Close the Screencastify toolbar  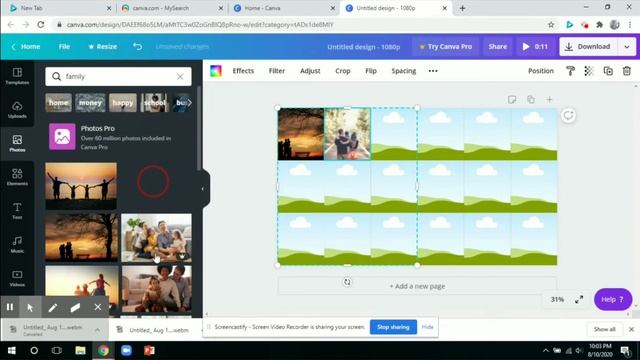tap(98, 307)
